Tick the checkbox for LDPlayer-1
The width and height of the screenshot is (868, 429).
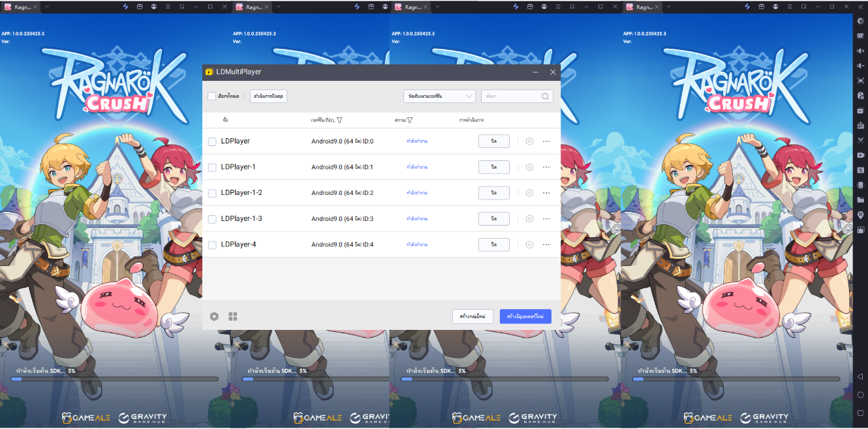tap(212, 168)
